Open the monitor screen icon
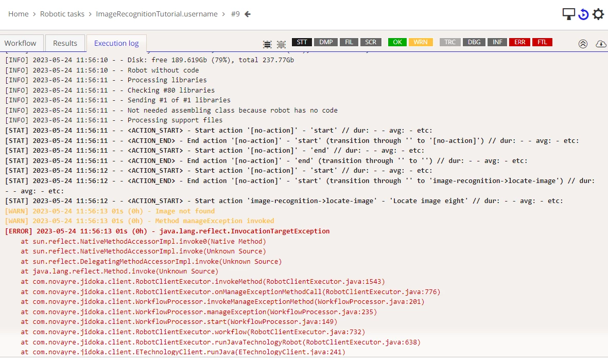 [x=568, y=14]
